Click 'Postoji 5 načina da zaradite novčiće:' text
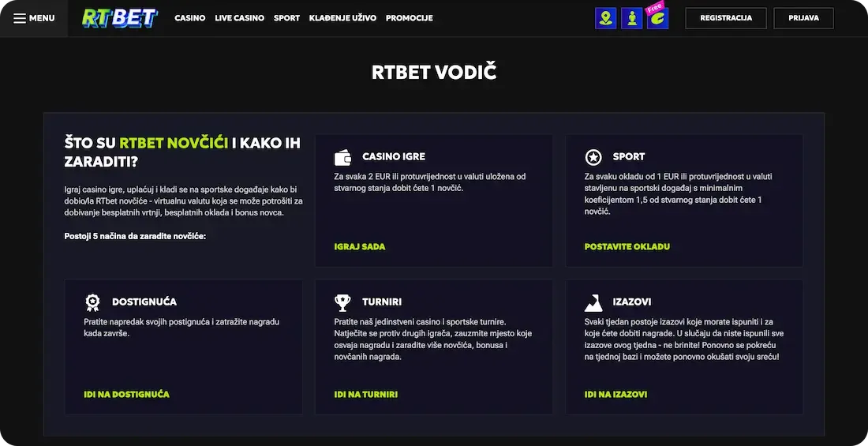Screen dimensions: 868x446 click(135, 237)
